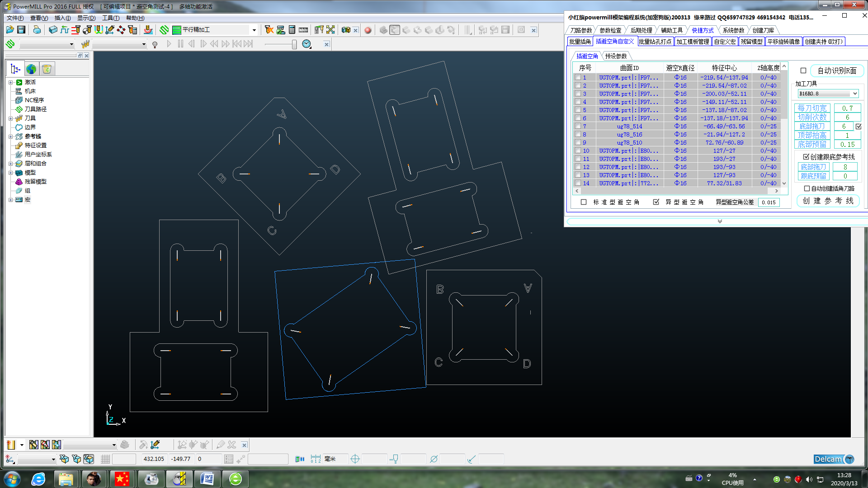Click the simulation speed slider handle
This screenshot has width=868, height=488.
coord(294,44)
